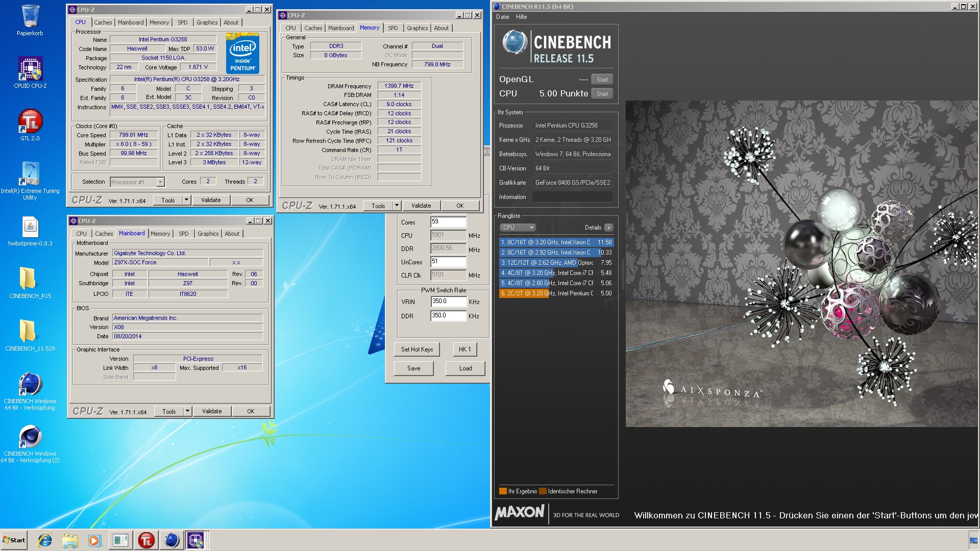Viewport: 980px width, 551px height.
Task: Click Tools button in Mainboard CPU-Z window
Action: tap(169, 411)
